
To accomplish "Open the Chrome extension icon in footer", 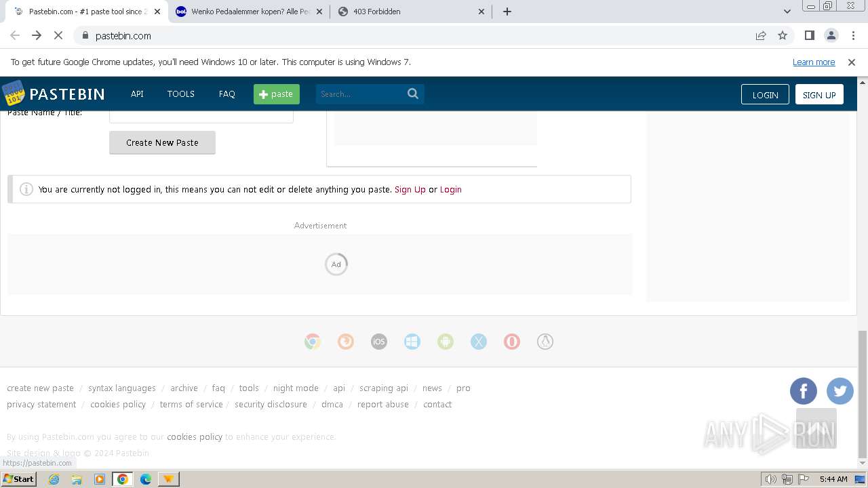I will pos(313,342).
